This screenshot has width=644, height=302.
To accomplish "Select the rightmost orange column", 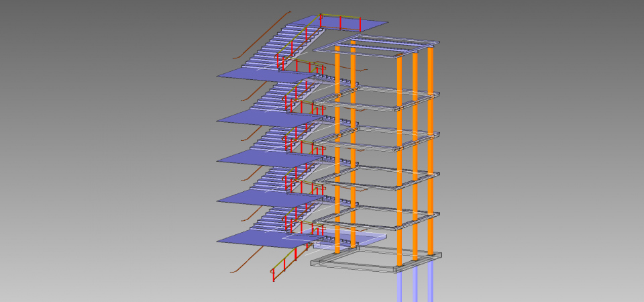I will pyautogui.click(x=430, y=154).
